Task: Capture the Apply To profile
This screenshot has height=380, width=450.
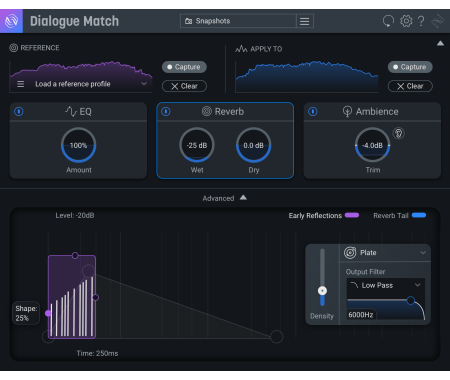Action: coord(410,67)
